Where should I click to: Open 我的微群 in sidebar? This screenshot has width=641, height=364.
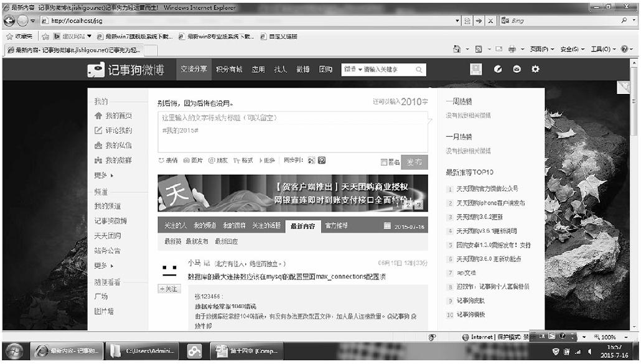[x=114, y=161]
